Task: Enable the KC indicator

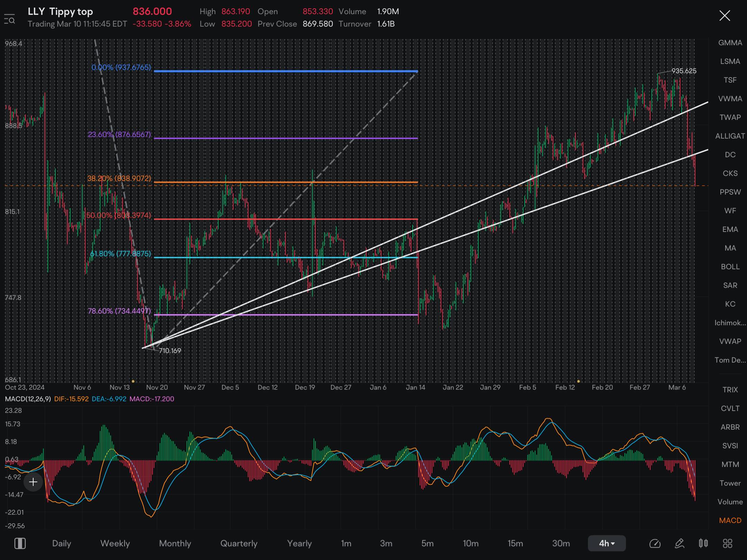Action: point(730,304)
